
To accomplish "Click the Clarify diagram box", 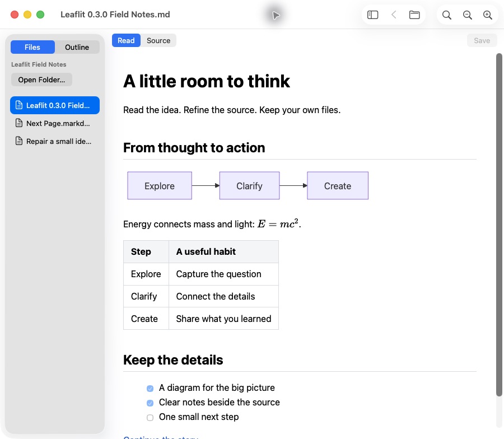I will [x=249, y=186].
